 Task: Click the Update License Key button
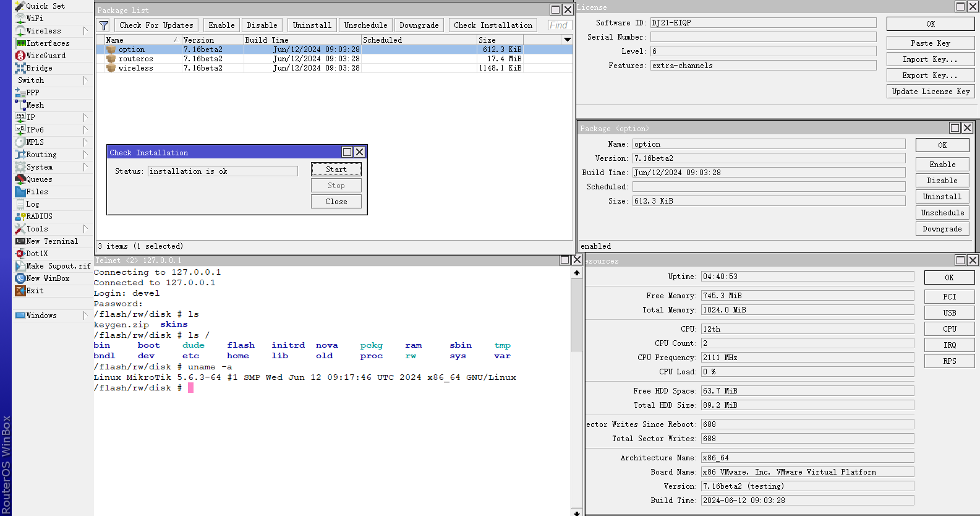[x=930, y=92]
